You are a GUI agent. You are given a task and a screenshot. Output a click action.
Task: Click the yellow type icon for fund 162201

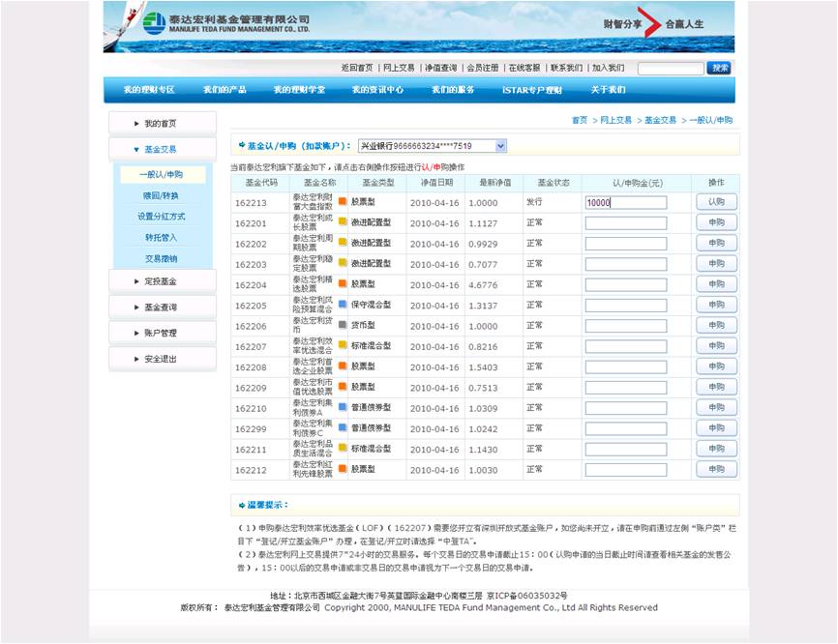pyautogui.click(x=343, y=221)
